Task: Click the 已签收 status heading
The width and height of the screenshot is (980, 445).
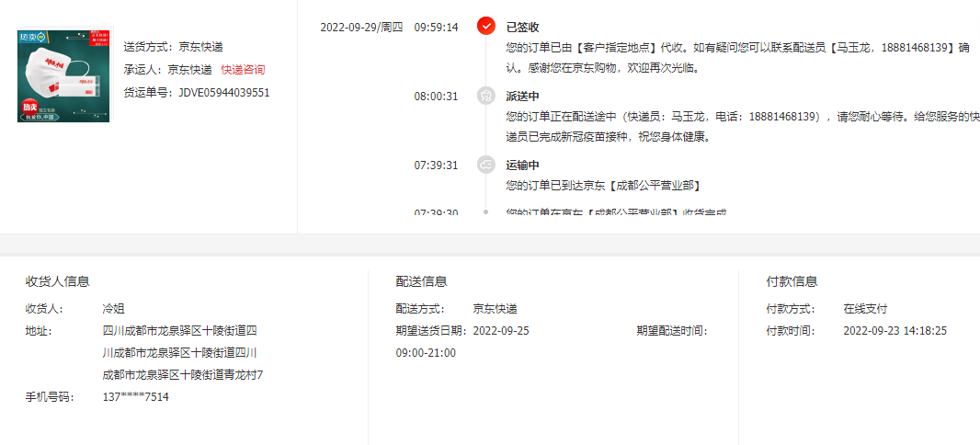Action: tap(522, 27)
